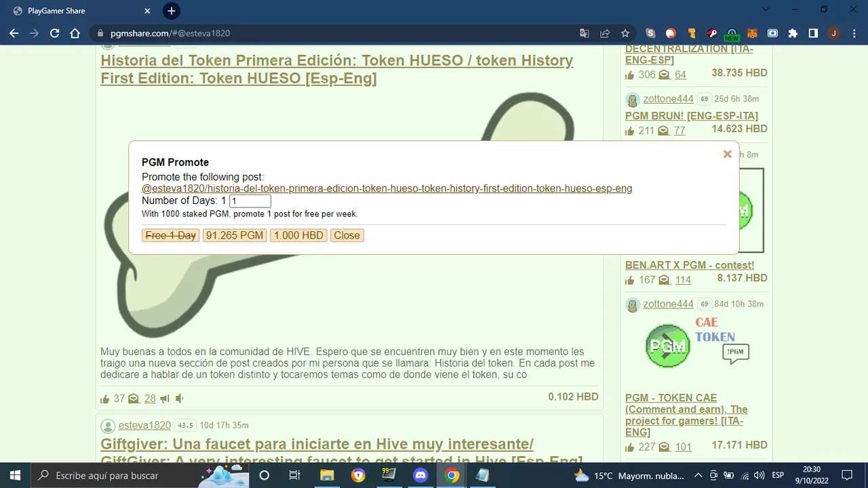Screen dimensions: 868x488
Task: Reload the current page
Action: [55, 33]
